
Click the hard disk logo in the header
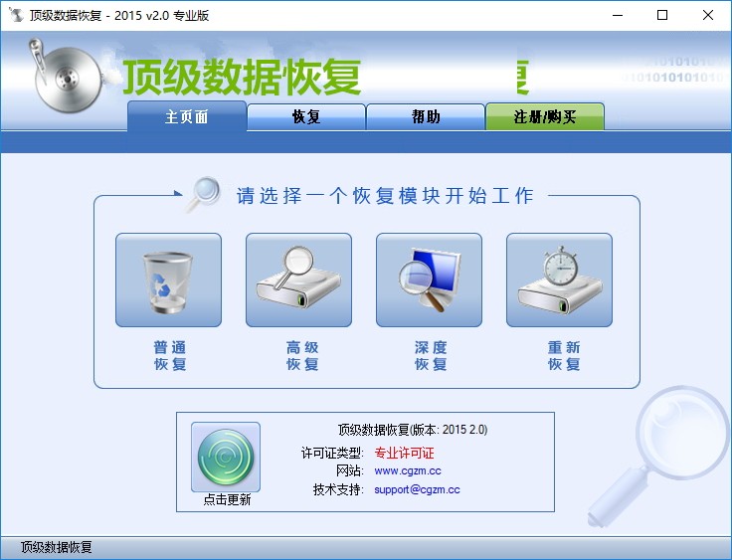pos(67,77)
